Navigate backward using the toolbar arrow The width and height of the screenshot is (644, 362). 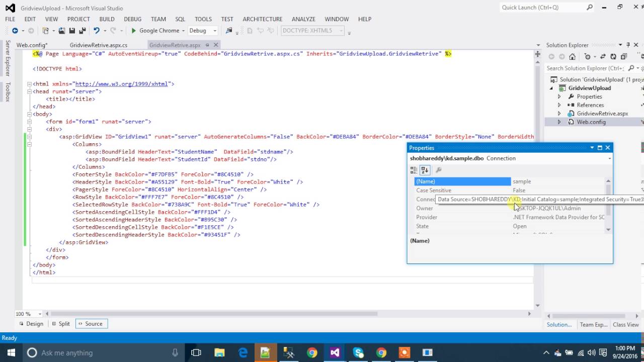click(15, 31)
